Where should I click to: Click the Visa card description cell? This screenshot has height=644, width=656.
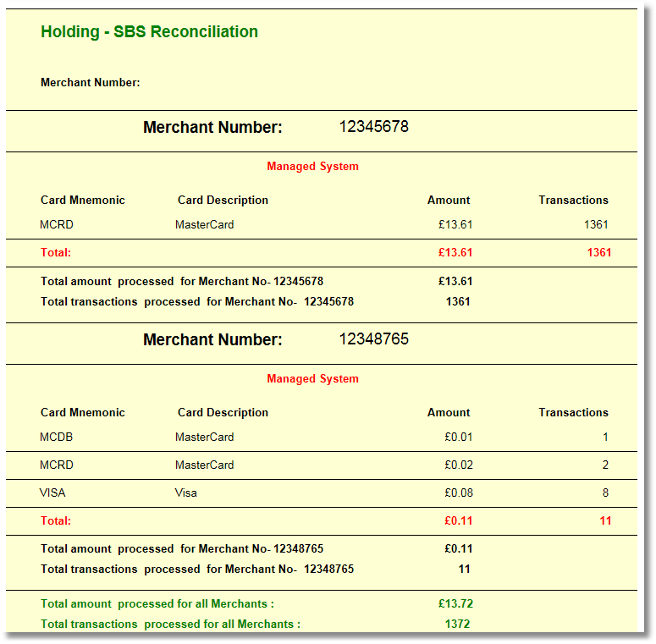186,493
